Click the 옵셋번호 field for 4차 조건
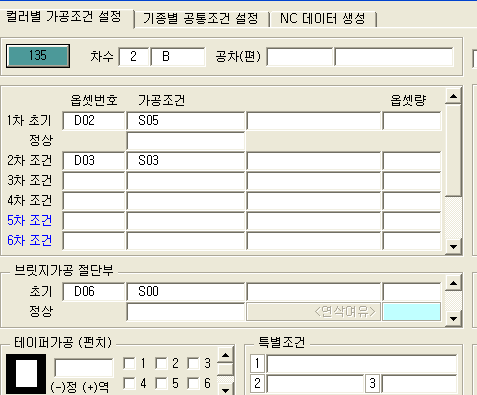 94,201
